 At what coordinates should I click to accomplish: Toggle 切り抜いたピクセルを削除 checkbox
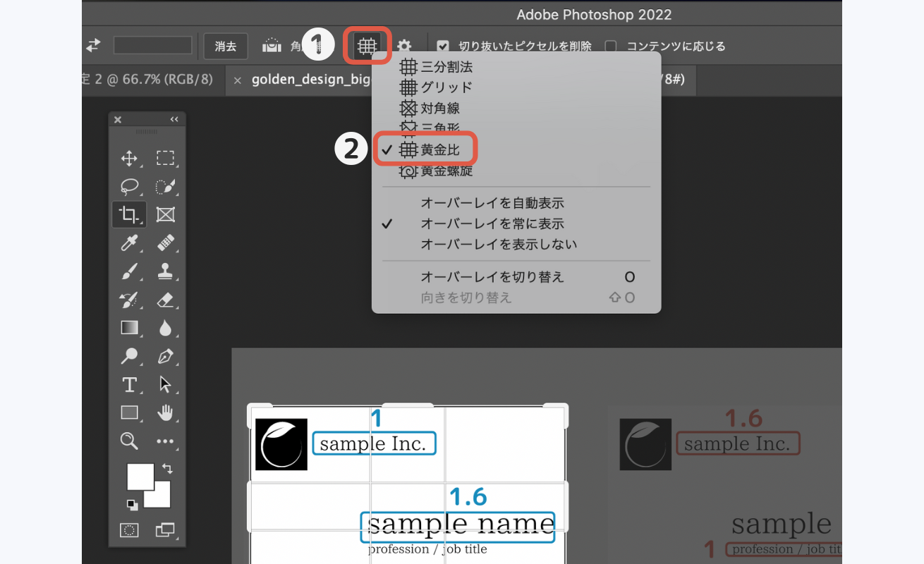coord(443,47)
